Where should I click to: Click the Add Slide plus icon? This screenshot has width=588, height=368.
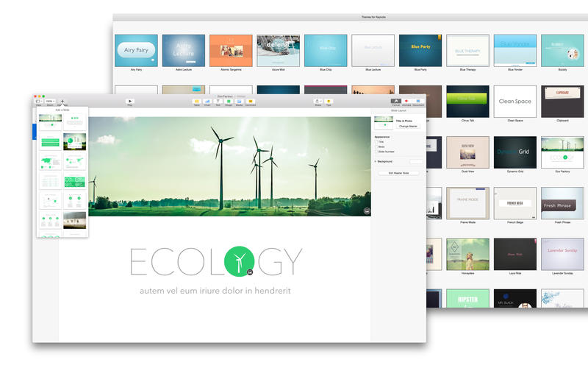(x=62, y=101)
